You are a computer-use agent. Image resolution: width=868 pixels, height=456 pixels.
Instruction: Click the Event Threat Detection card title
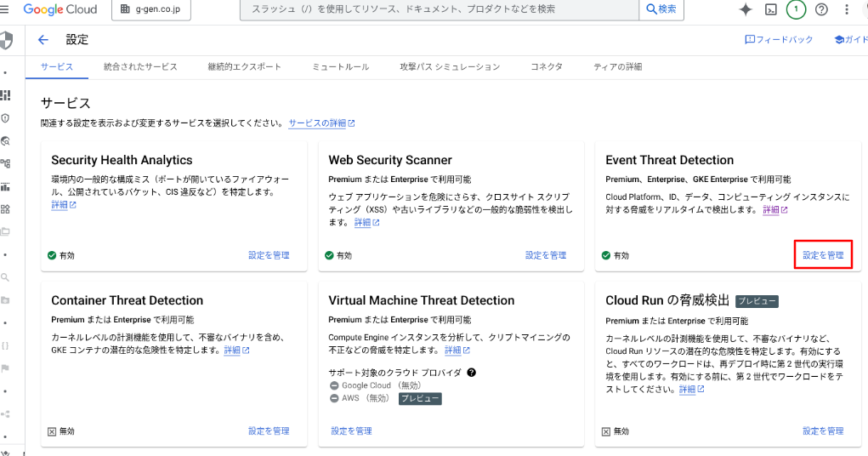670,160
